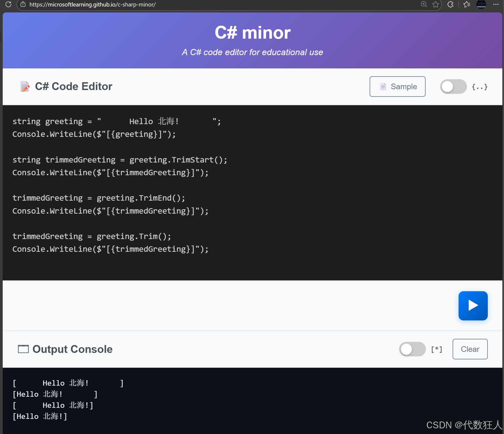The height and width of the screenshot is (434, 504).
Task: Click the C# minor page title
Action: (x=253, y=33)
